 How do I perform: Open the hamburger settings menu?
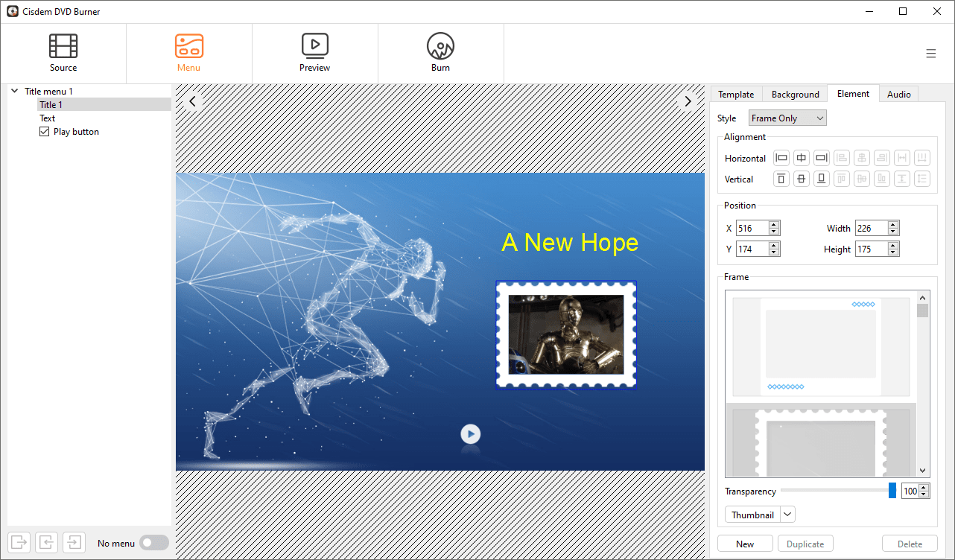(930, 54)
